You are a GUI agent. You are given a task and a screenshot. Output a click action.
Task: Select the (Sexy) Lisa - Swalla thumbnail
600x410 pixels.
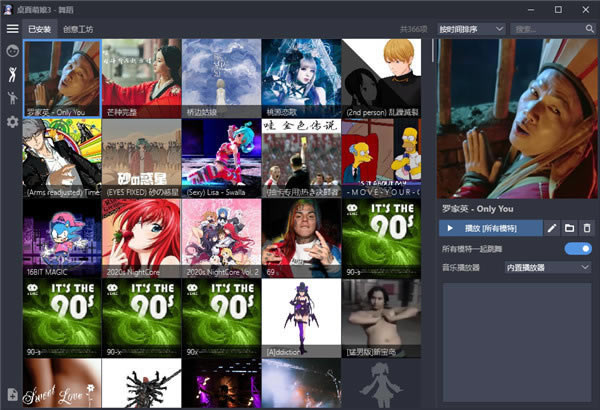222,158
